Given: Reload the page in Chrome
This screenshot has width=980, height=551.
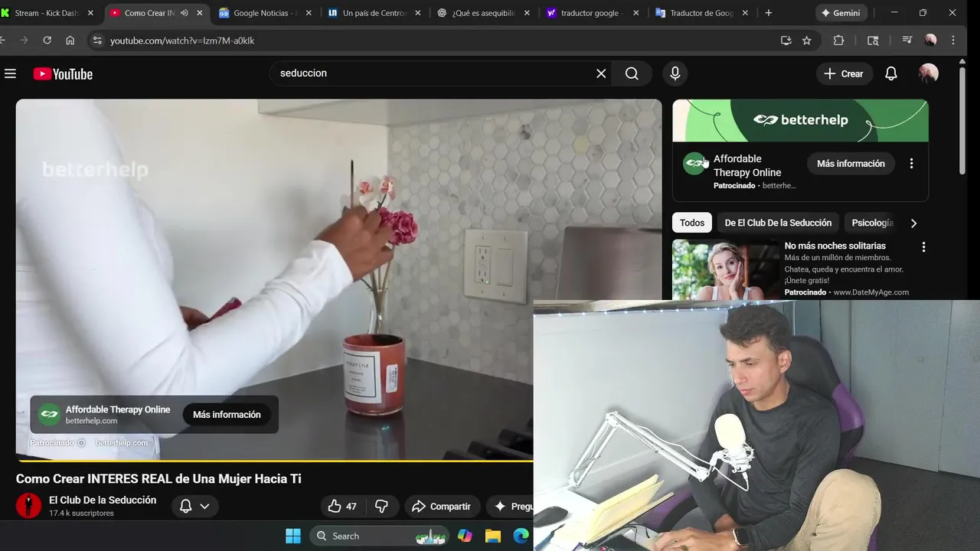Looking at the screenshot, I should [47, 41].
